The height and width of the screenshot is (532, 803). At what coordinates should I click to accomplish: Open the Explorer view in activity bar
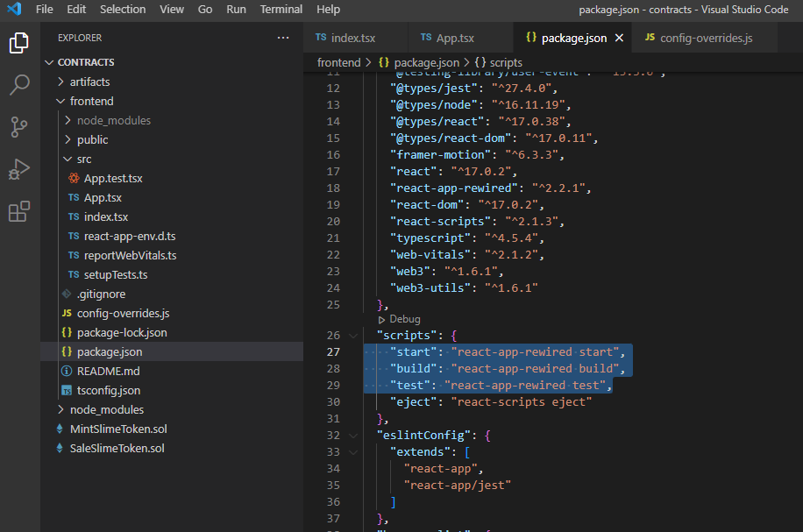pyautogui.click(x=19, y=43)
